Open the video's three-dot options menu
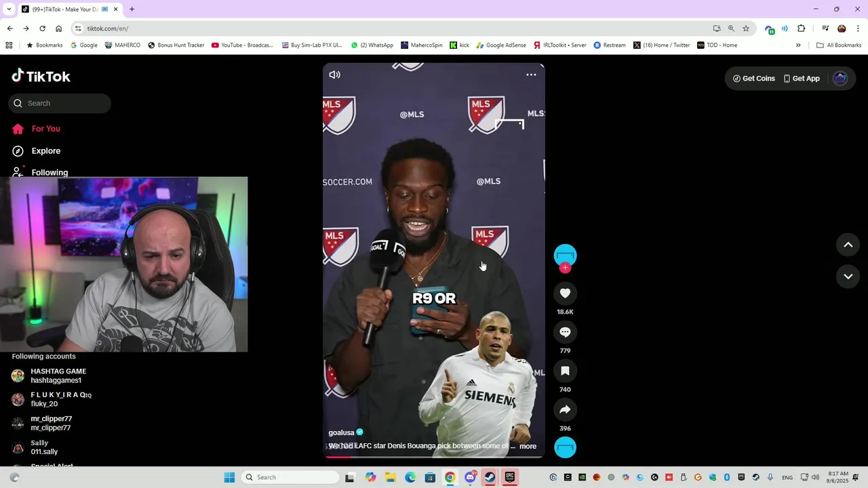This screenshot has width=868, height=488. [x=531, y=75]
